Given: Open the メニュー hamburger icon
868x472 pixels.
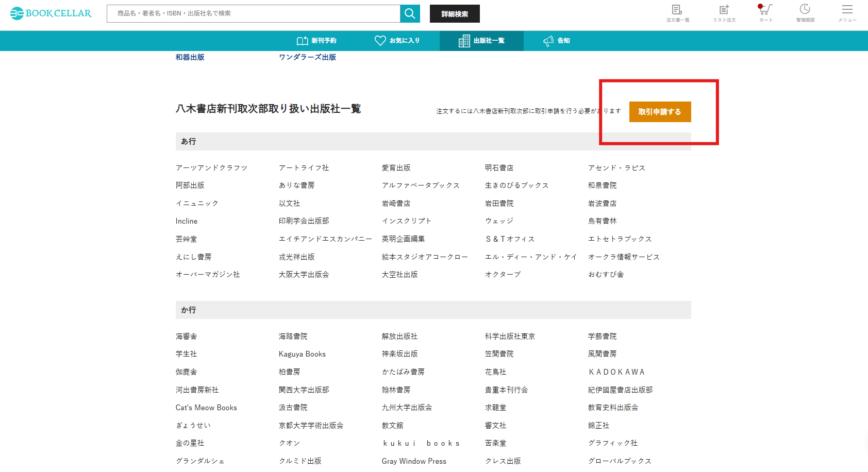Looking at the screenshot, I should [847, 13].
